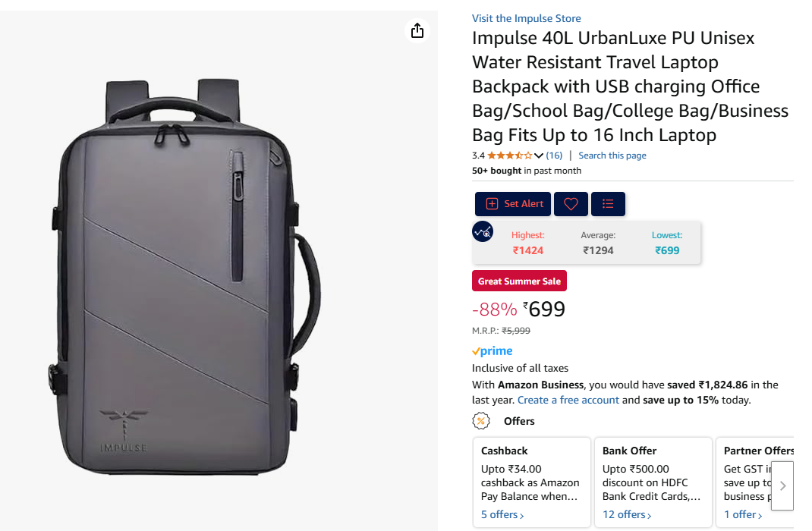This screenshot has height=531, width=812.
Task: Open the Partner Offers 1 offer link
Action: point(743,514)
